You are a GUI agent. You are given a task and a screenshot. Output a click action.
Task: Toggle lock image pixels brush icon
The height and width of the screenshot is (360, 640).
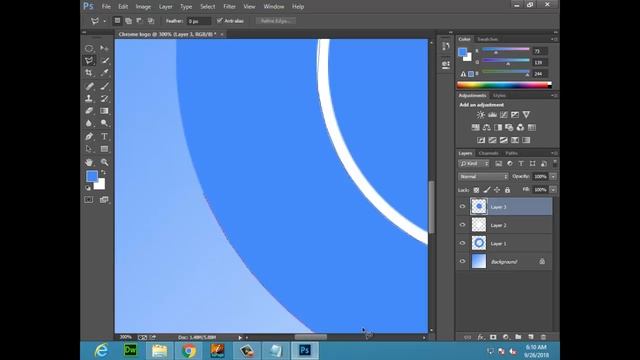pos(487,190)
